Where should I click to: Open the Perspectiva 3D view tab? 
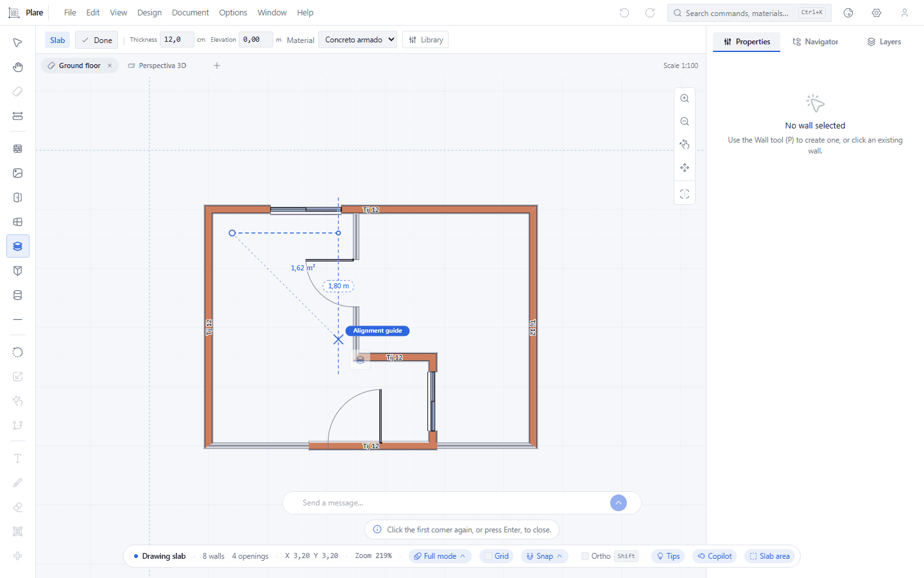[x=157, y=66]
